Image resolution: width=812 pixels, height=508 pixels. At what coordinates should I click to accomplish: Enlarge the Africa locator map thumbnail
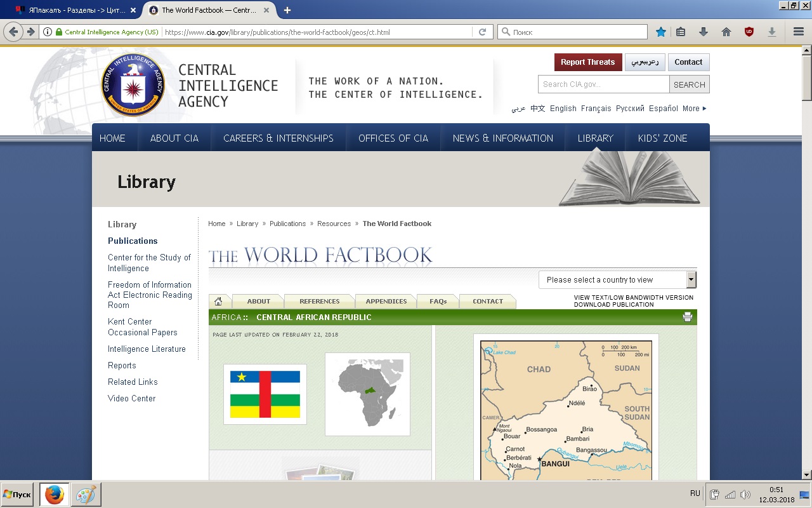pyautogui.click(x=367, y=394)
